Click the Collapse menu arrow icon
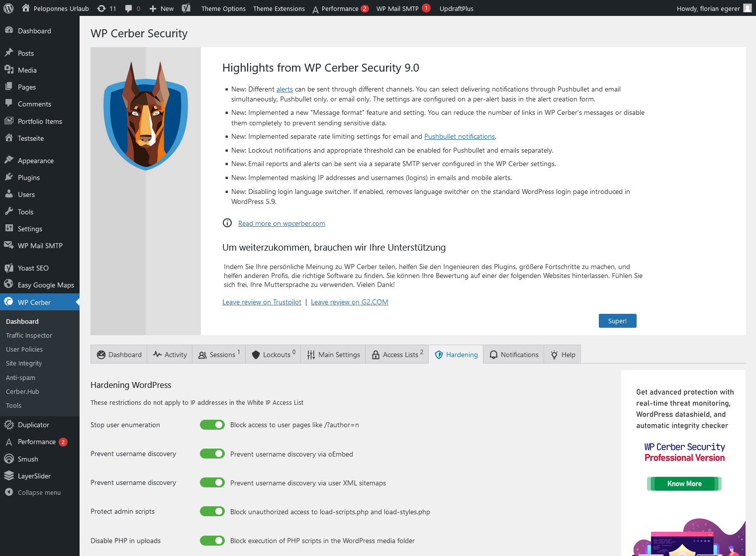The width and height of the screenshot is (756, 556). pyautogui.click(x=9, y=492)
